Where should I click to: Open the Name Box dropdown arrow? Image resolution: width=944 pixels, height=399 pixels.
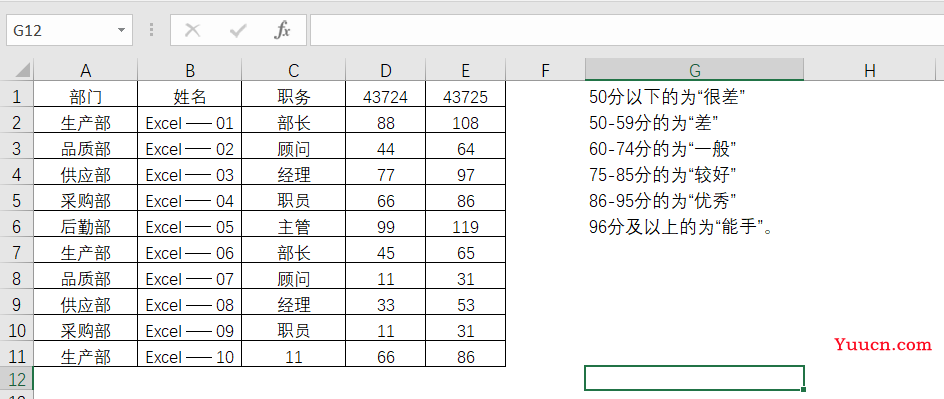coord(122,30)
